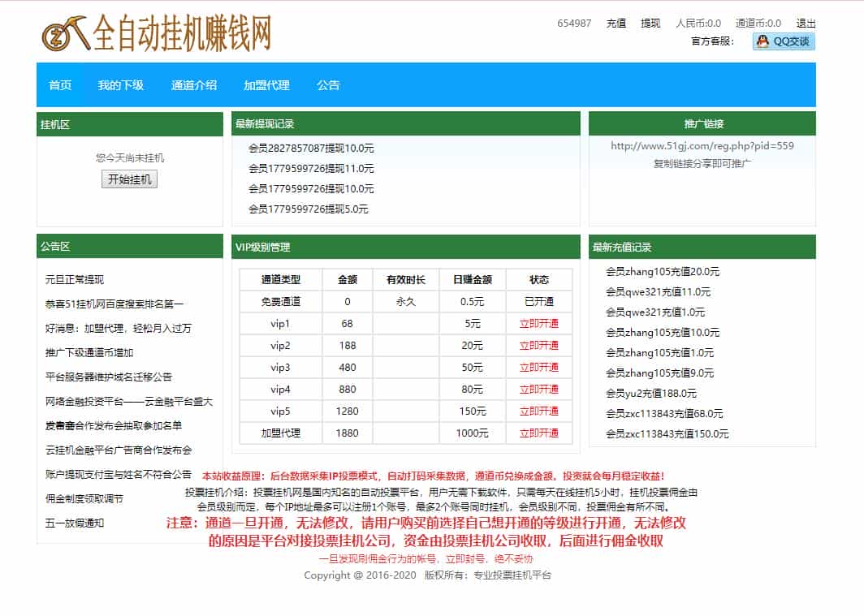This screenshot has width=864, height=616.
Task: Click recharge record 会员zxc113843充值68.0元
Action: pos(664,413)
